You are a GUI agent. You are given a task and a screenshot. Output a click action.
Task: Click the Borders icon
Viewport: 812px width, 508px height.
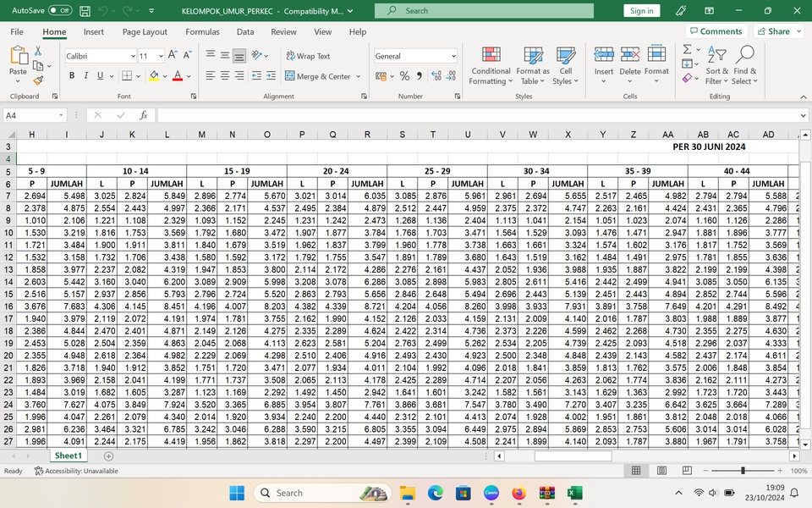tap(127, 75)
